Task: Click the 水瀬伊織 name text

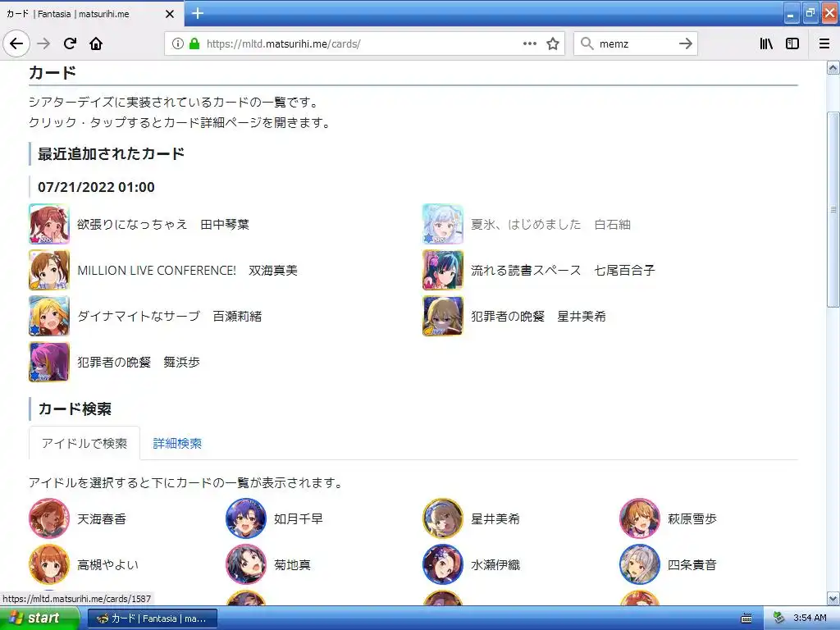Action: click(495, 565)
